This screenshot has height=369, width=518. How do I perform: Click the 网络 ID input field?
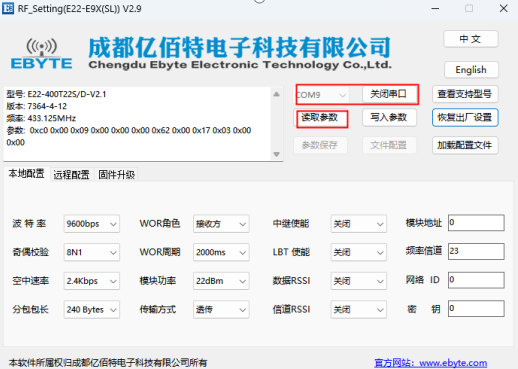tap(476, 280)
